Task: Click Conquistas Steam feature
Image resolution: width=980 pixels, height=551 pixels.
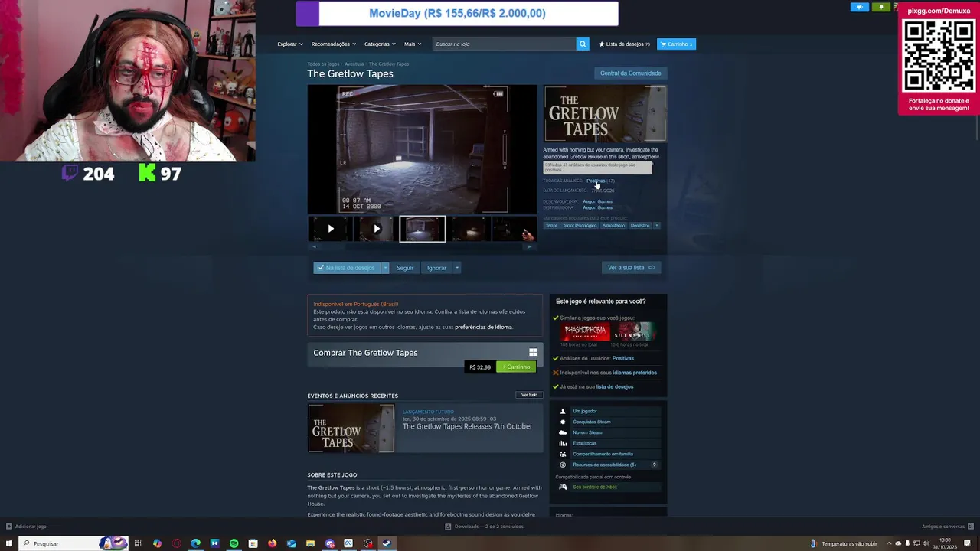Action: pos(608,422)
